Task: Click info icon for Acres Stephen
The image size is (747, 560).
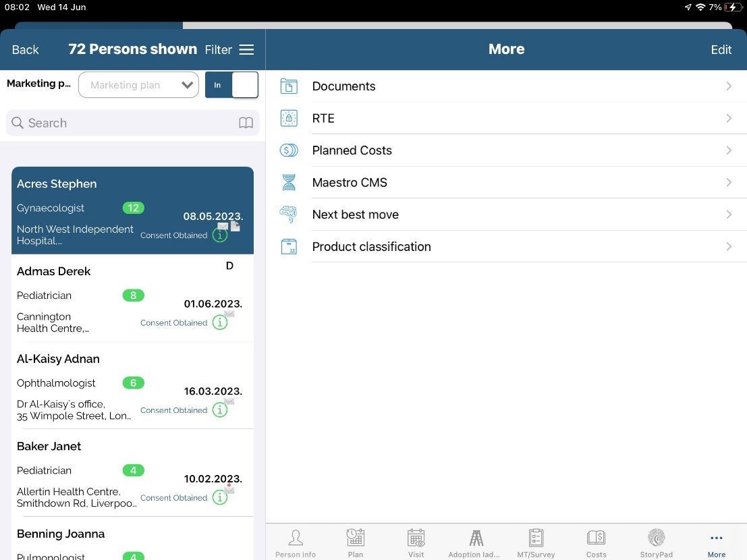Action: point(219,235)
